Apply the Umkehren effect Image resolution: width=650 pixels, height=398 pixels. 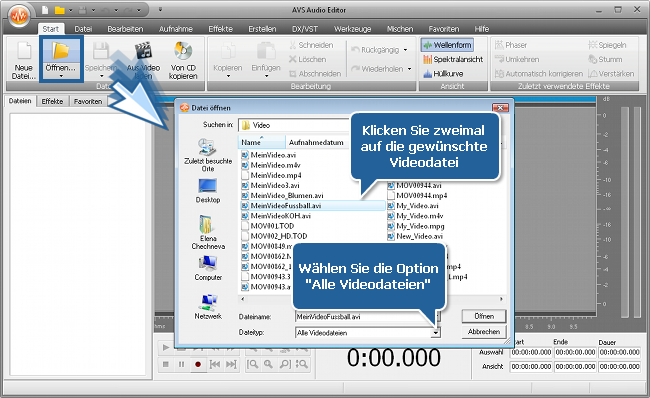click(x=517, y=59)
